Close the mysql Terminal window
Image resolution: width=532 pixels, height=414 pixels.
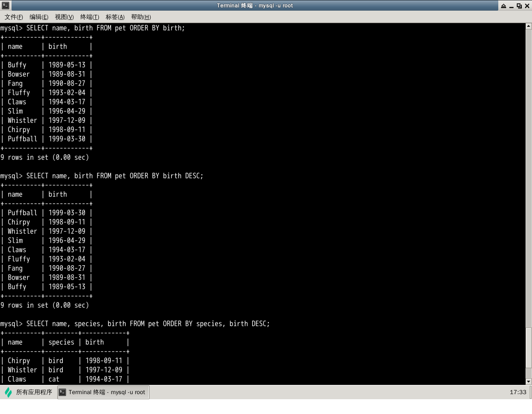click(x=527, y=6)
